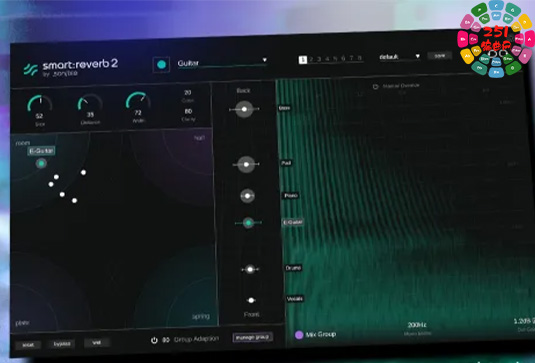Click the Back label atop depth column
This screenshot has height=363, width=535.
click(x=243, y=90)
